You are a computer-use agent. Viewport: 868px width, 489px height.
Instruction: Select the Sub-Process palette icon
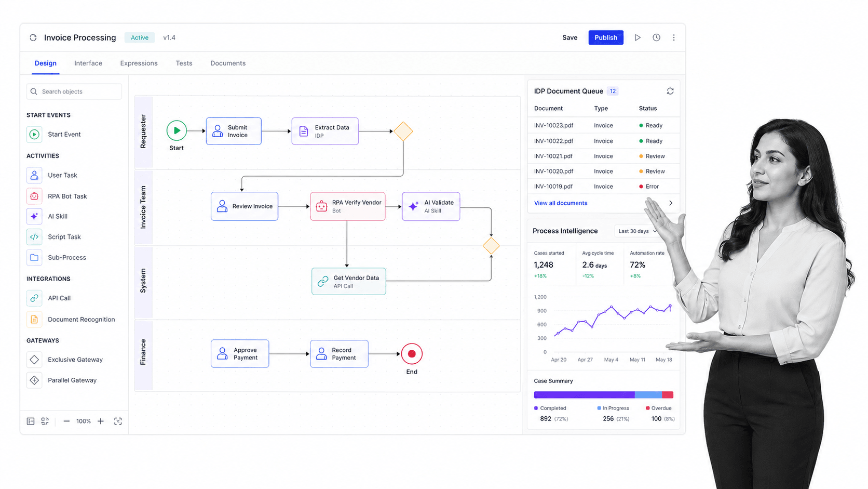point(34,257)
